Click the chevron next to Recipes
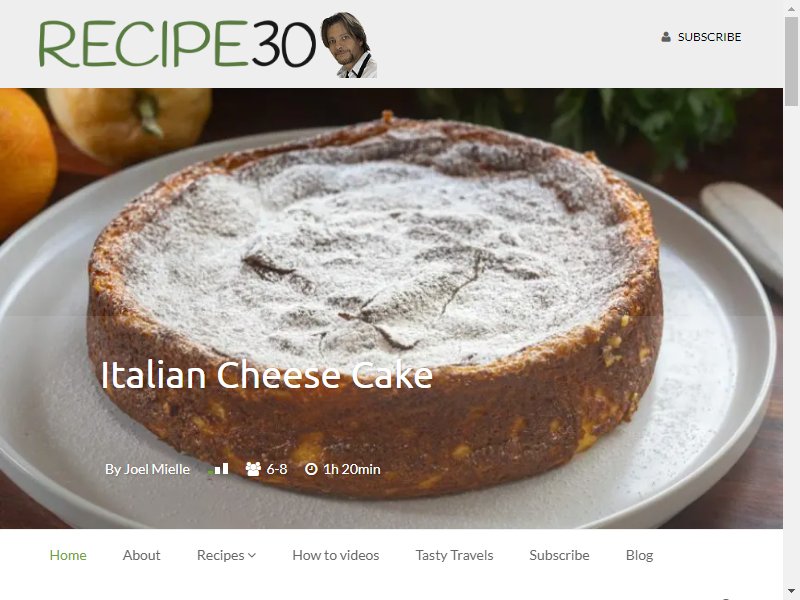This screenshot has height=600, width=800. tap(252, 556)
